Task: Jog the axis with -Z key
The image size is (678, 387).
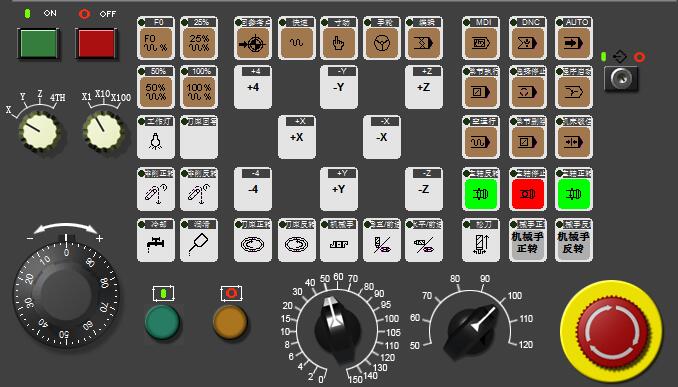Action: (x=424, y=189)
